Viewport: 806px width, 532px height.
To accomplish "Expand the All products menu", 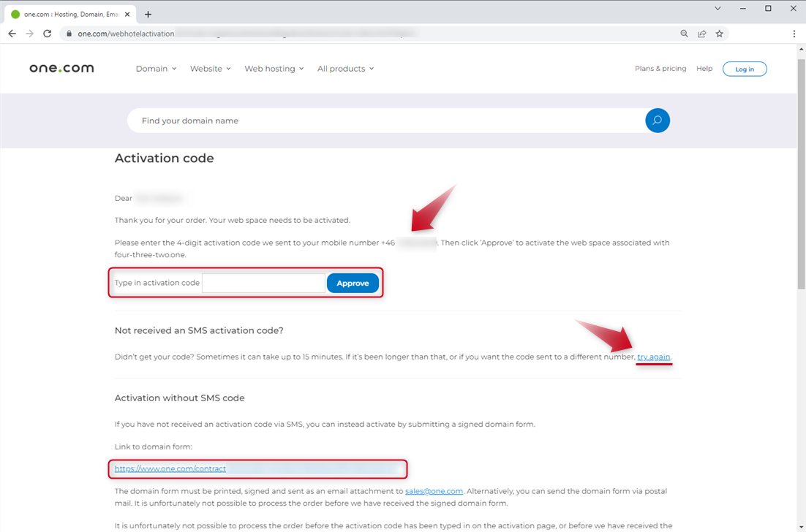I will [x=345, y=69].
